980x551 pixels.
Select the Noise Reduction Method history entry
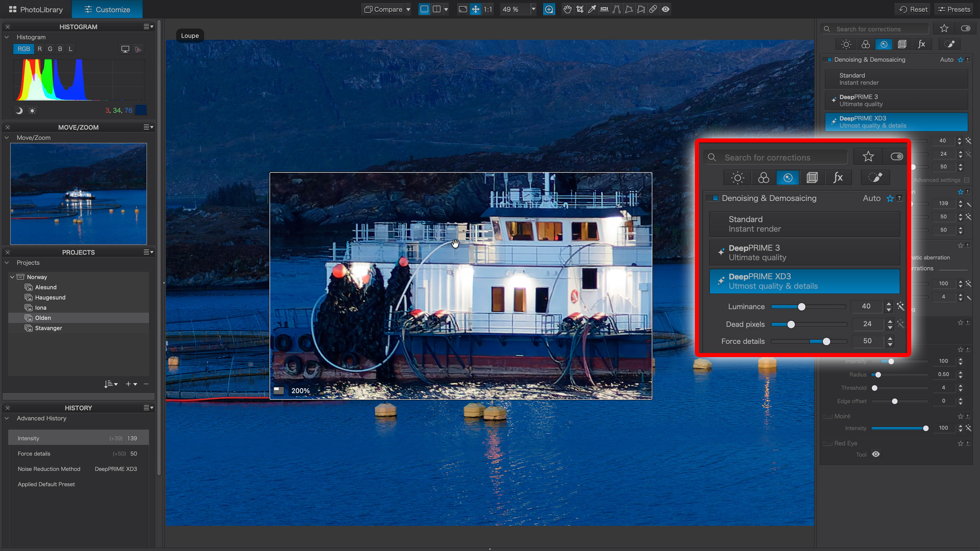point(78,469)
